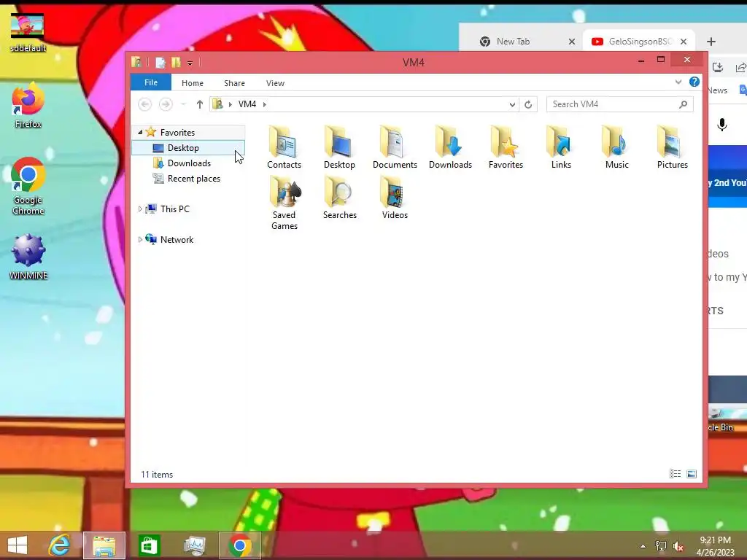Click VM4 in address bar breadcrumb

pos(247,104)
